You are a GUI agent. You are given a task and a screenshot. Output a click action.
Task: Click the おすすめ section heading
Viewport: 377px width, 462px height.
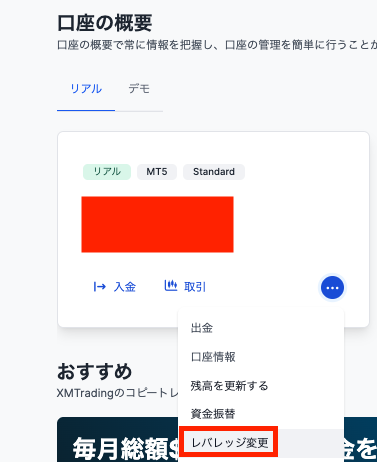95,372
